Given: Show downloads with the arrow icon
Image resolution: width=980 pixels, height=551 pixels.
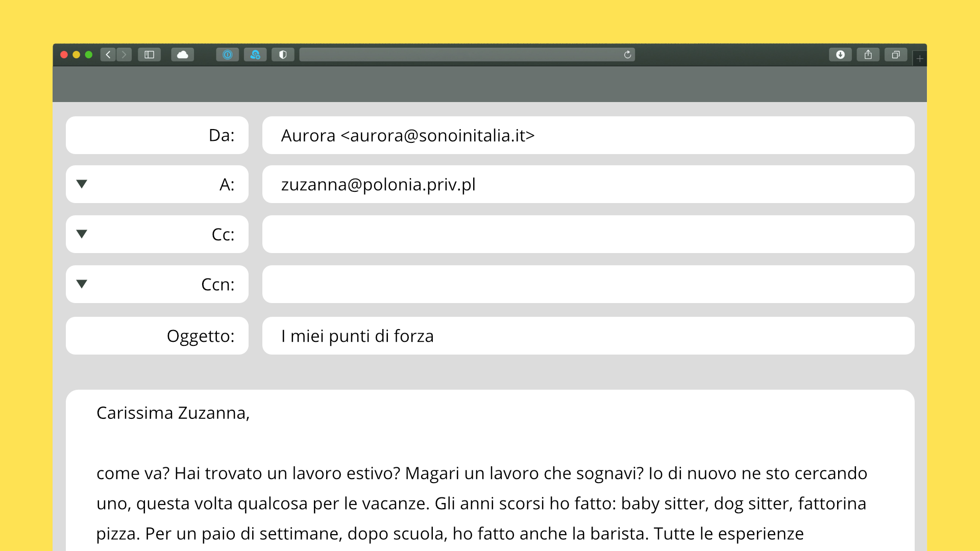Looking at the screenshot, I should point(840,55).
